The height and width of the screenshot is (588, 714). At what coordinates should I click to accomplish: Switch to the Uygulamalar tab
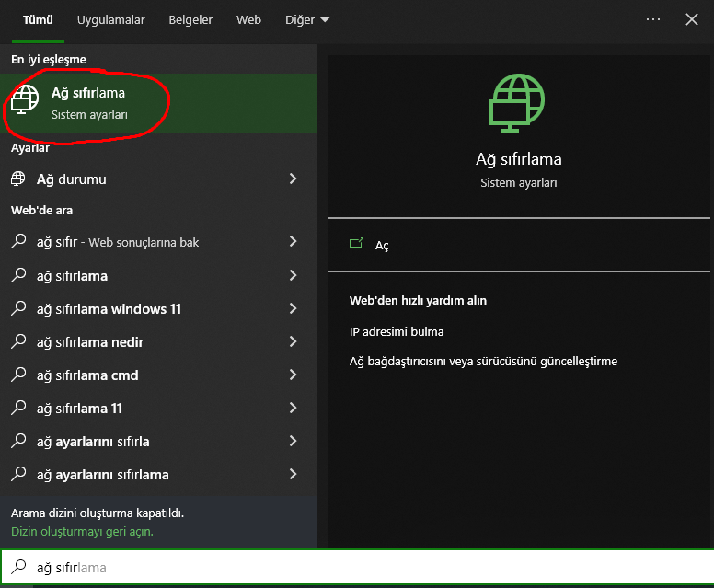pyautogui.click(x=110, y=20)
